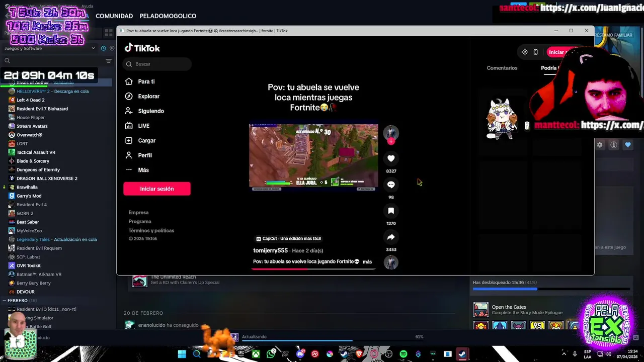Open Para ti feed
This screenshot has height=362, width=644.
click(146, 81)
